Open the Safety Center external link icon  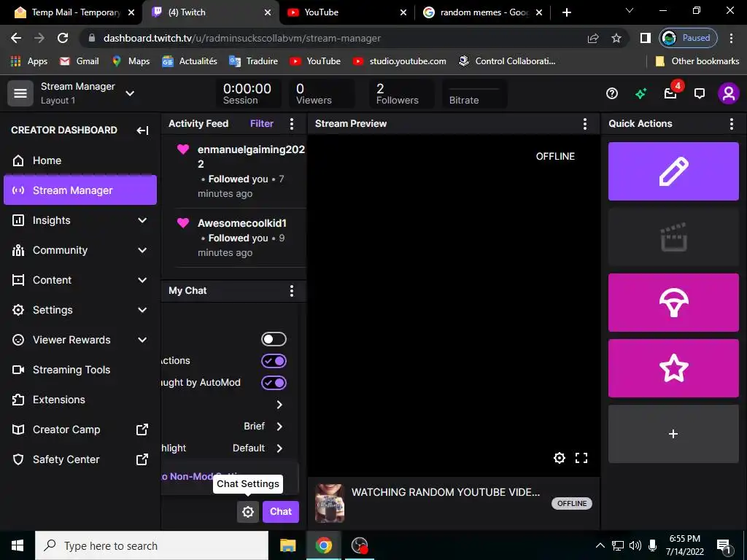142,459
